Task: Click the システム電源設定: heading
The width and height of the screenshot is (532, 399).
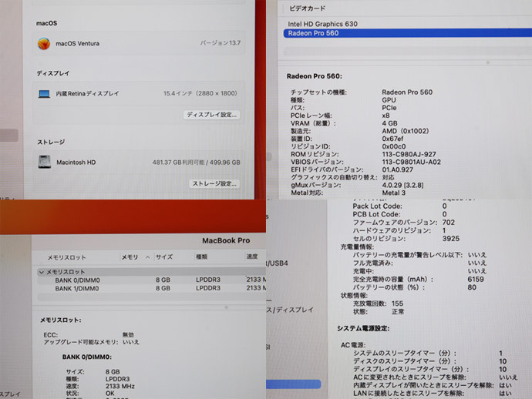Action: click(363, 328)
